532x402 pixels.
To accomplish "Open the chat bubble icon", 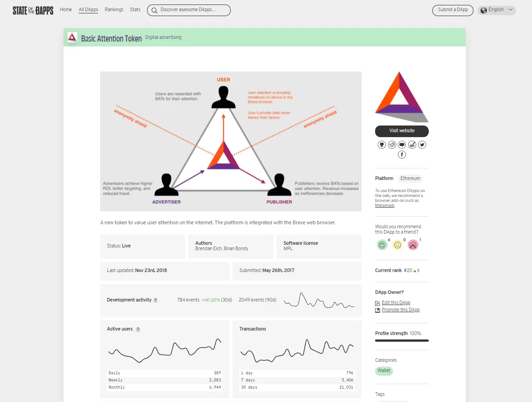I will pyautogui.click(x=402, y=145).
